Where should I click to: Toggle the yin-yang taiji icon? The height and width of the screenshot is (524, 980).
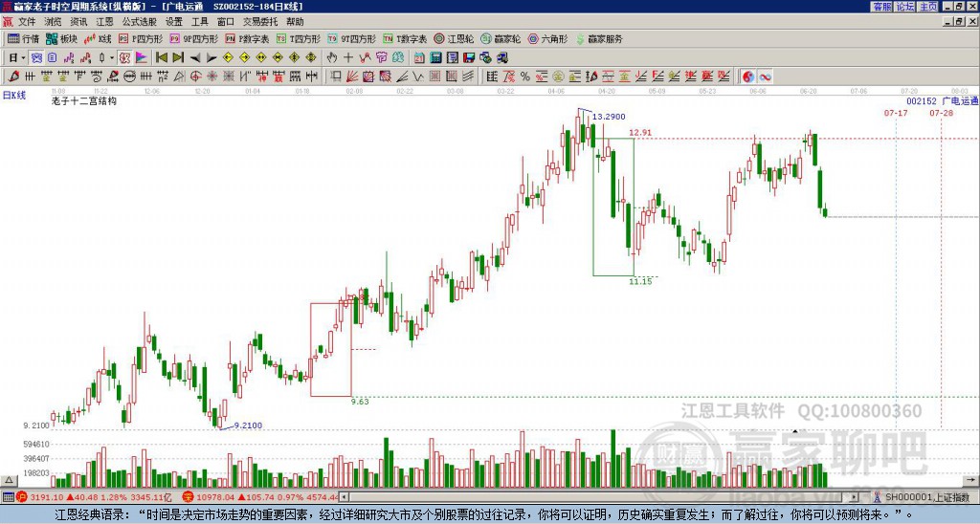(x=748, y=76)
